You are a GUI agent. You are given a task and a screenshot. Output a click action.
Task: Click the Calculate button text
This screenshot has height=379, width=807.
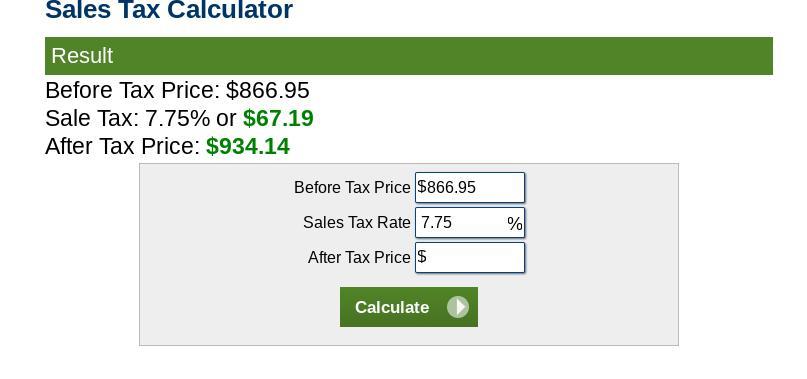tap(392, 307)
